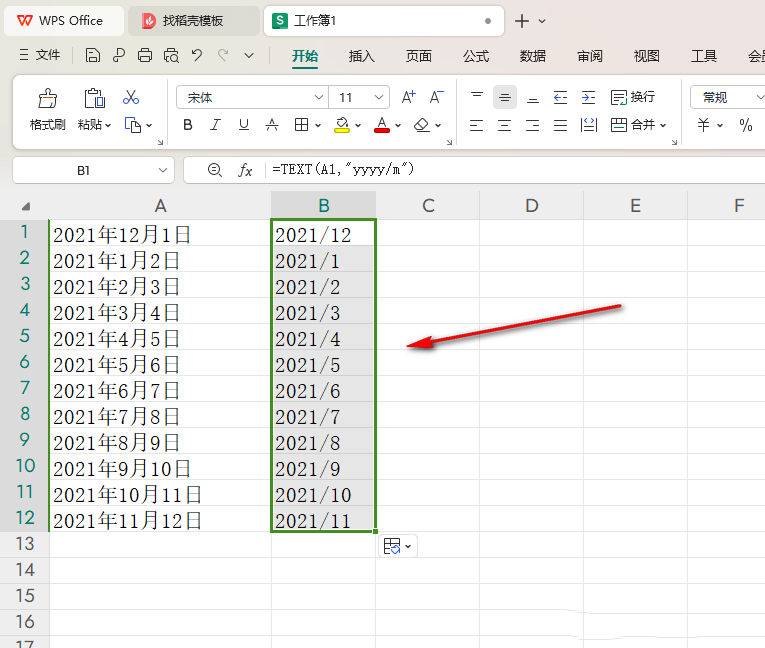Image resolution: width=765 pixels, height=648 pixels.
Task: Redo the last undone action
Action: click(x=223, y=55)
